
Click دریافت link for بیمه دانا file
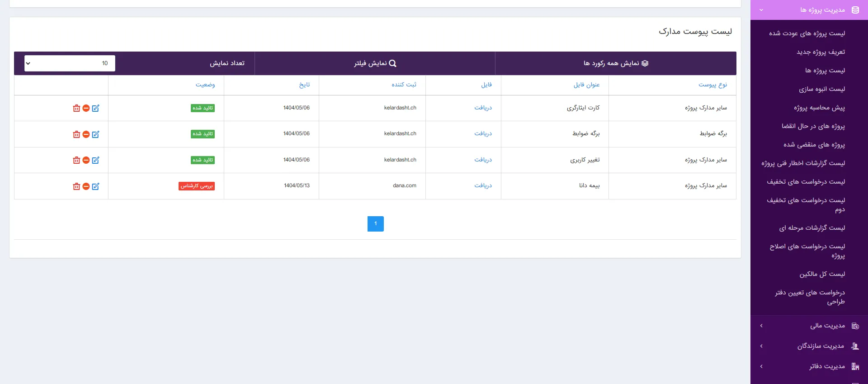[483, 186]
